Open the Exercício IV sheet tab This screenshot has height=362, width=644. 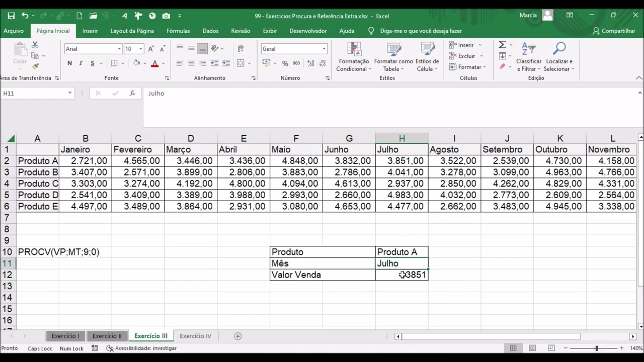coord(196,336)
